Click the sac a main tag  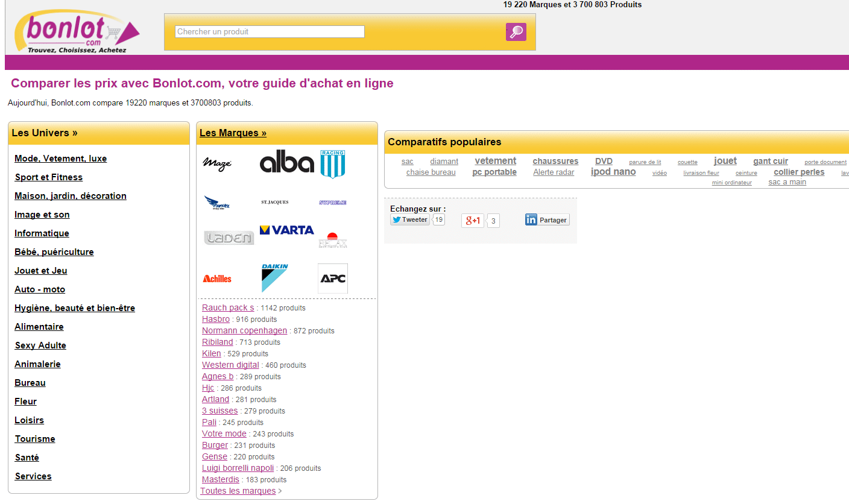coord(787,182)
